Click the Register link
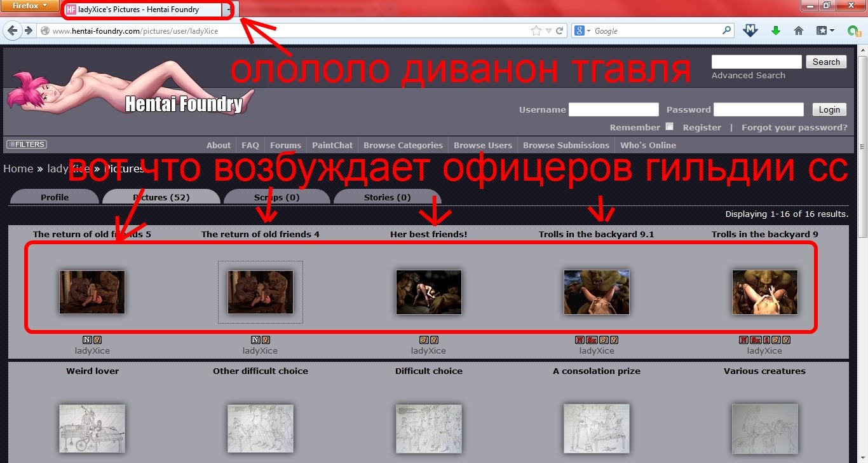The width and height of the screenshot is (868, 463). click(702, 127)
